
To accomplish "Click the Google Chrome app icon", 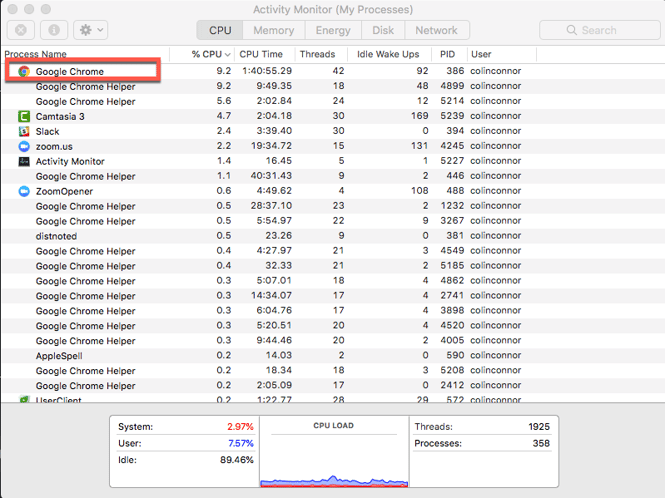I will pos(24,71).
